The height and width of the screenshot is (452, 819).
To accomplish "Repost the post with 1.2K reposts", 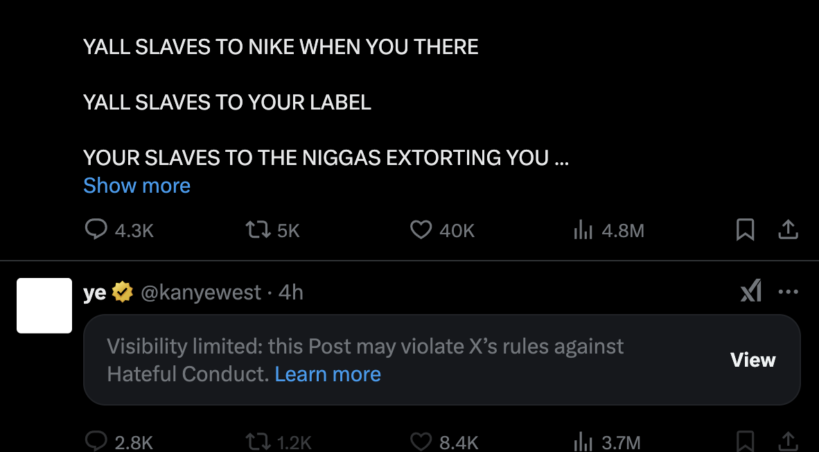I will (256, 441).
